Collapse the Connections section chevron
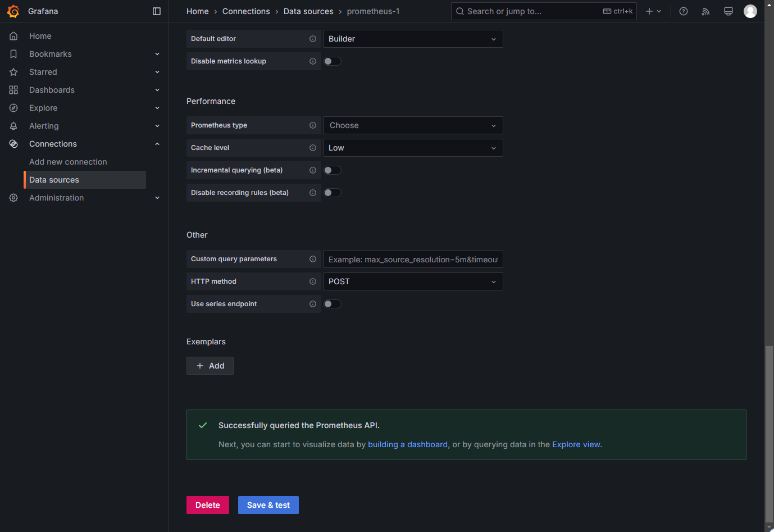 [157, 144]
